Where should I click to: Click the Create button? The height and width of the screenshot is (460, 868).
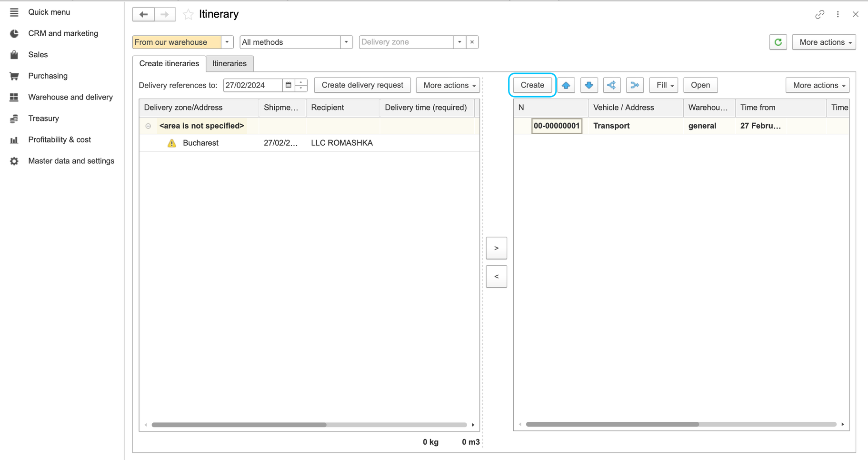pos(532,85)
